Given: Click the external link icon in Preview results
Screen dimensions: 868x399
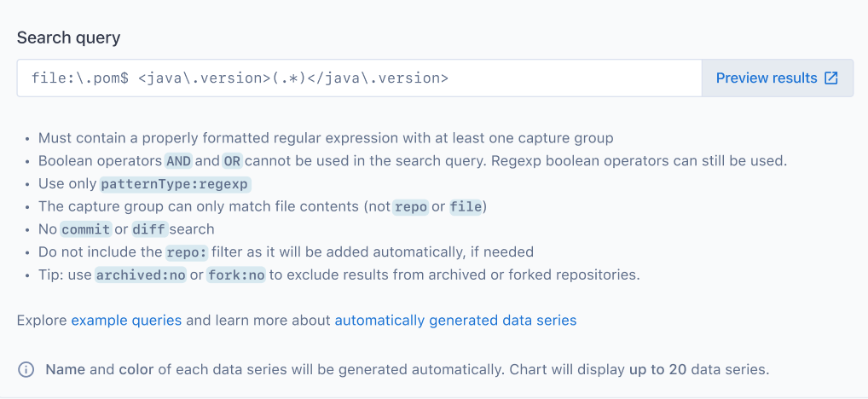Looking at the screenshot, I should (x=831, y=78).
